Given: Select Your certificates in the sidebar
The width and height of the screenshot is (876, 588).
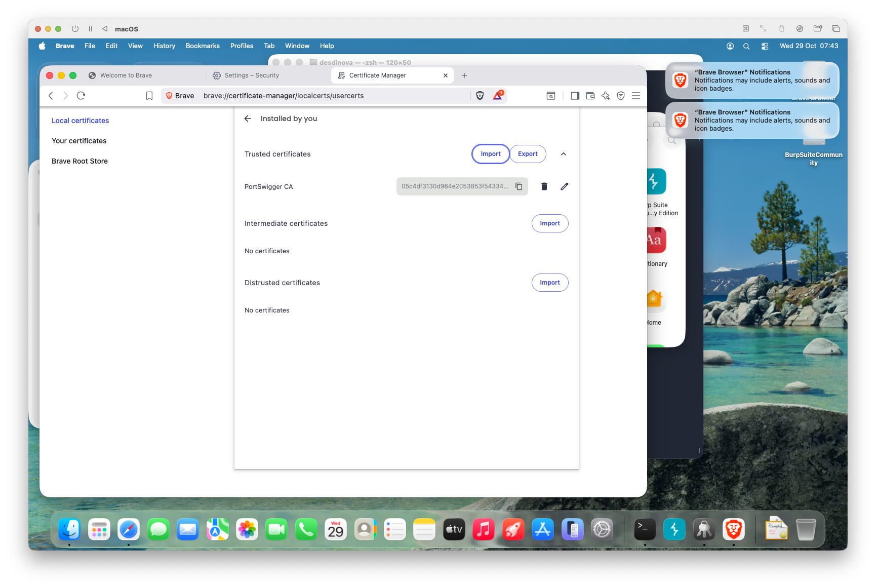Looking at the screenshot, I should point(79,141).
